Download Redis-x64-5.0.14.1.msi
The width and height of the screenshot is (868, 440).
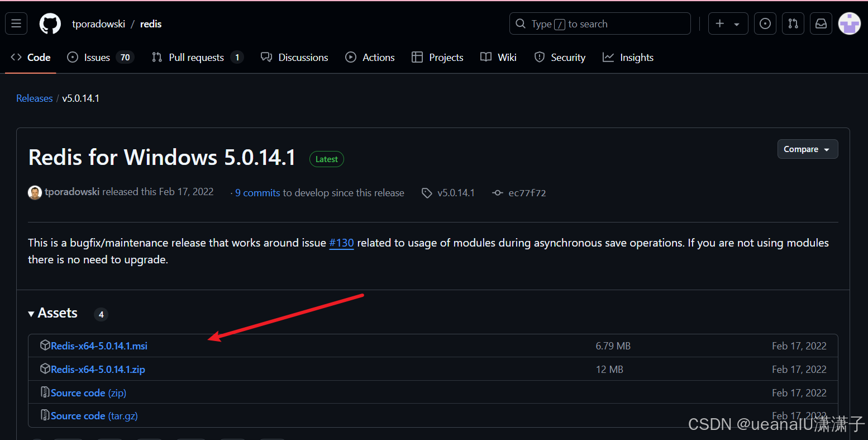(x=99, y=346)
